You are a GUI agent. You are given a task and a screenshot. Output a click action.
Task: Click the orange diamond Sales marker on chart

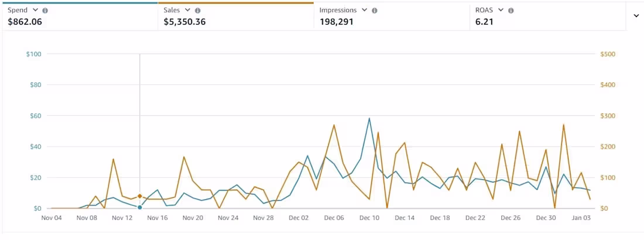(139, 196)
